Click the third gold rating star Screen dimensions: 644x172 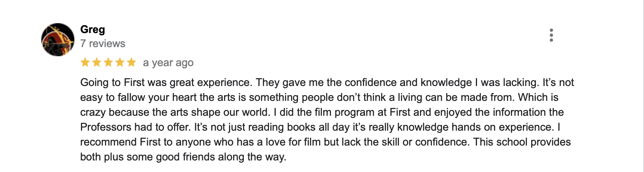tap(108, 62)
